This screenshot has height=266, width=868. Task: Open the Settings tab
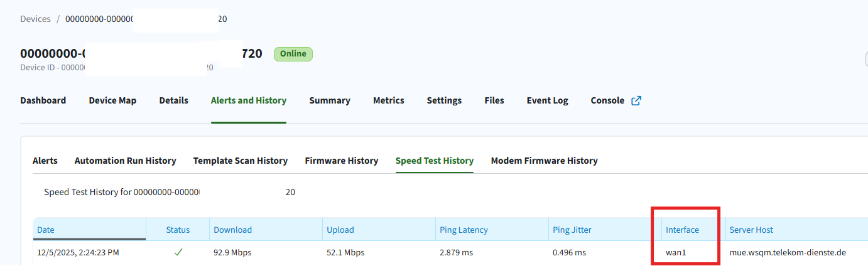(x=444, y=100)
